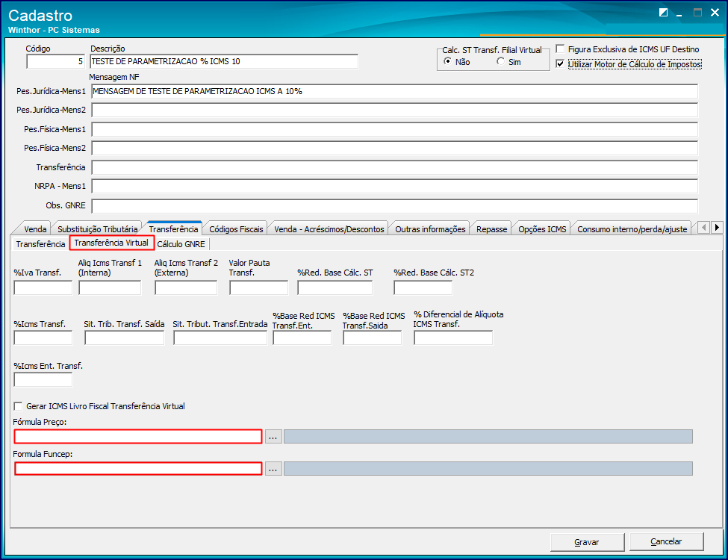Click the Cancelar button
Viewport: 728px width, 560px height.
click(x=666, y=541)
